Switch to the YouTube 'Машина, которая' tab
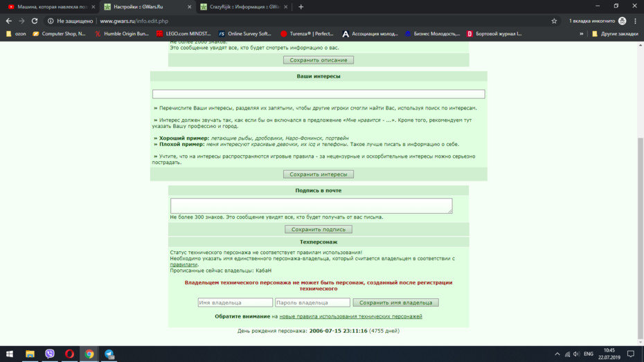 point(51,7)
